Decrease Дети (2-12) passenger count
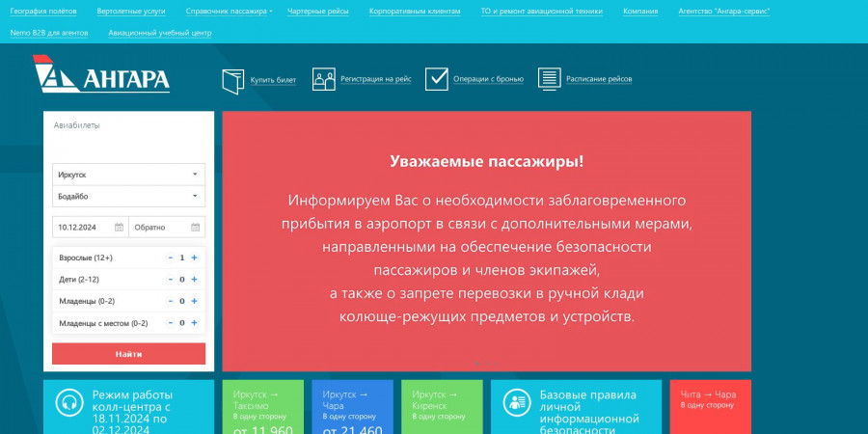The height and width of the screenshot is (434, 868). tap(171, 280)
